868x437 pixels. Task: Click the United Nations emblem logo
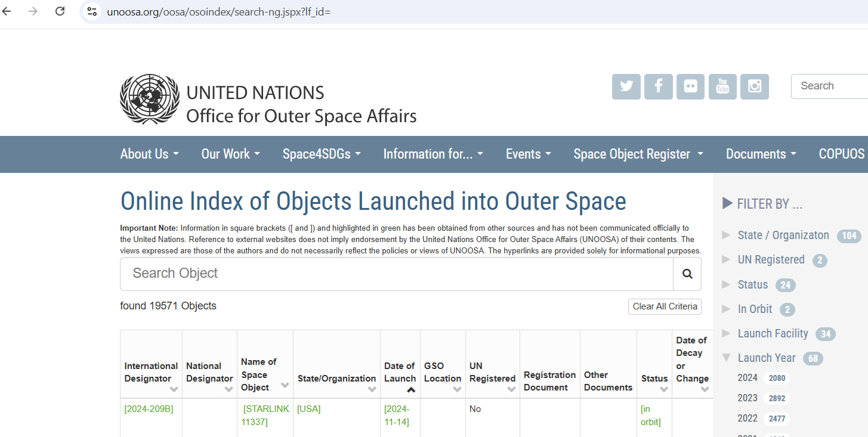tap(150, 100)
